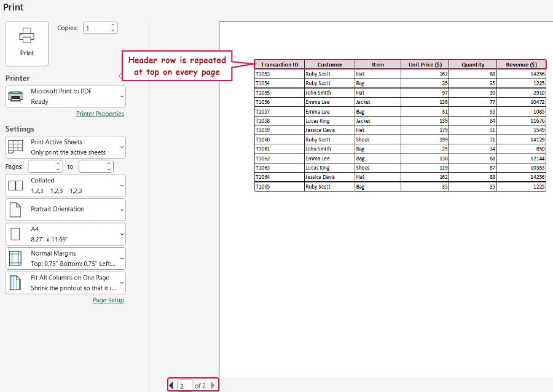This screenshot has height=392, width=553.
Task: Go to next page with right arrow
Action: [213, 385]
